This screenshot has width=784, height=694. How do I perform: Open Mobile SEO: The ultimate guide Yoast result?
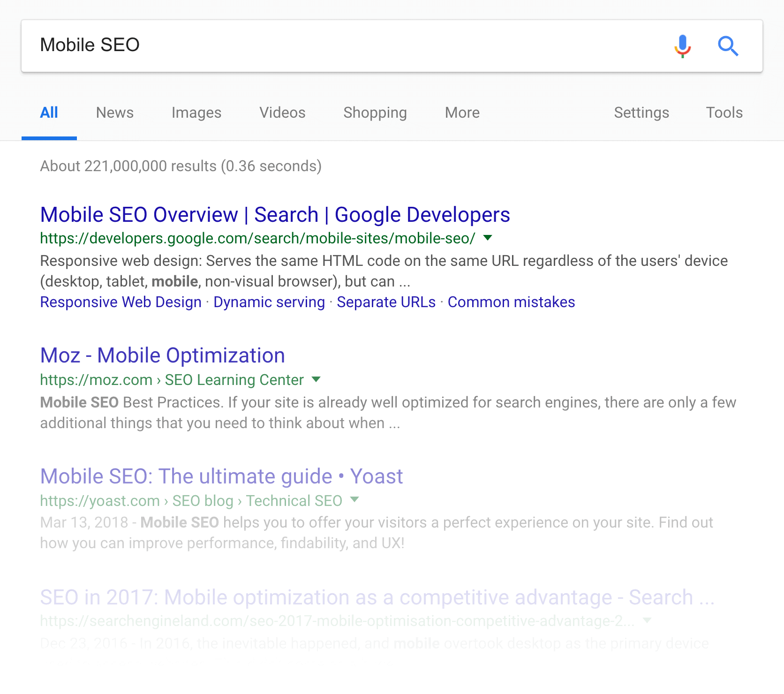222,476
